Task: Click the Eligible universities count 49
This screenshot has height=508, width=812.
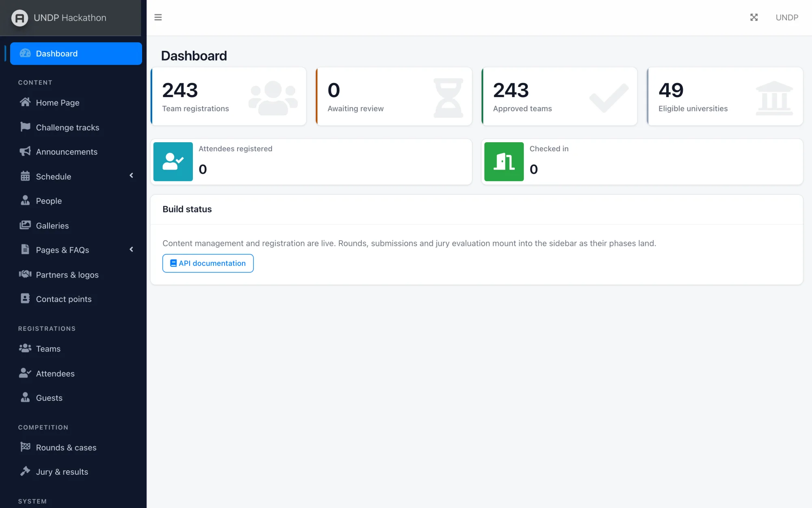Action: tap(671, 90)
